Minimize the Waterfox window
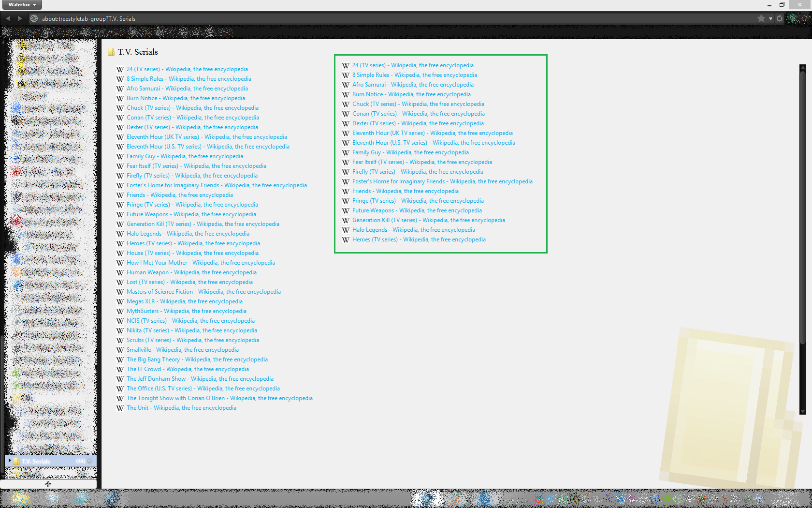 pyautogui.click(x=769, y=4)
